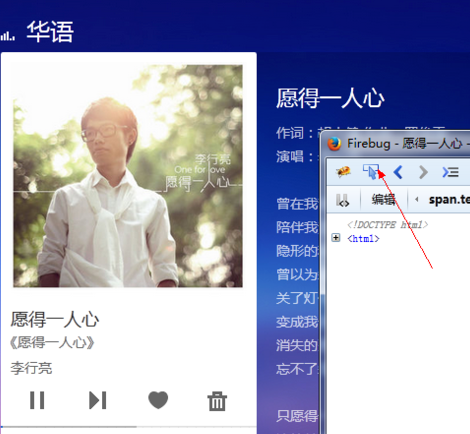
Task: Like the song with the heart icon
Action: (x=158, y=400)
